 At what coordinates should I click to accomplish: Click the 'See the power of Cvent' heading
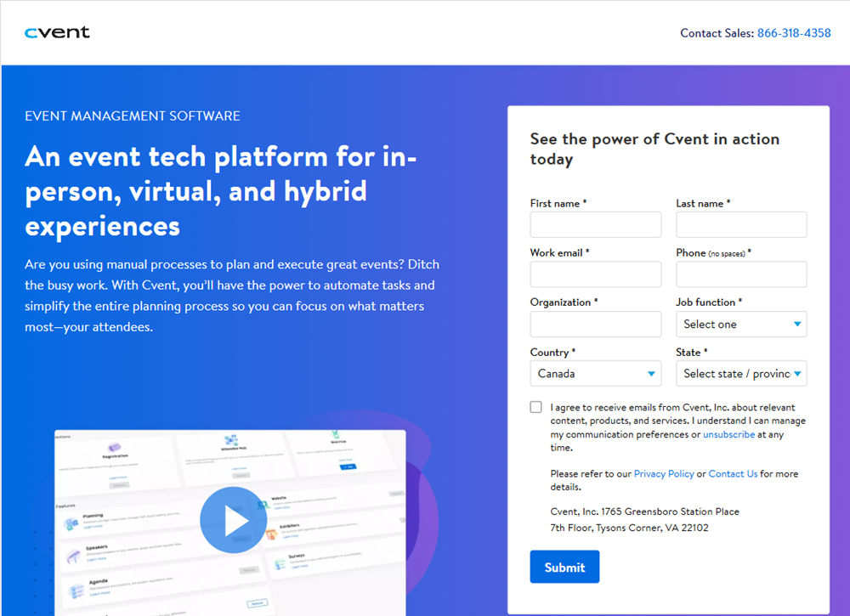[654, 149]
